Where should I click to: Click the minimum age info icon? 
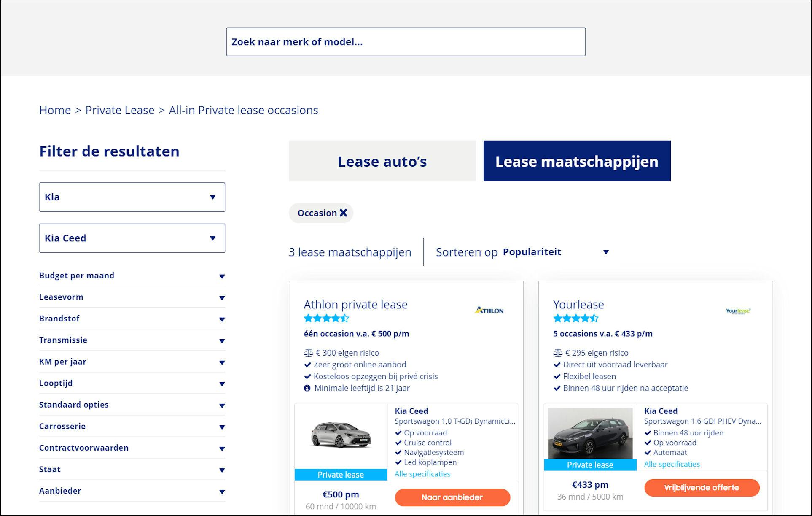[307, 388]
